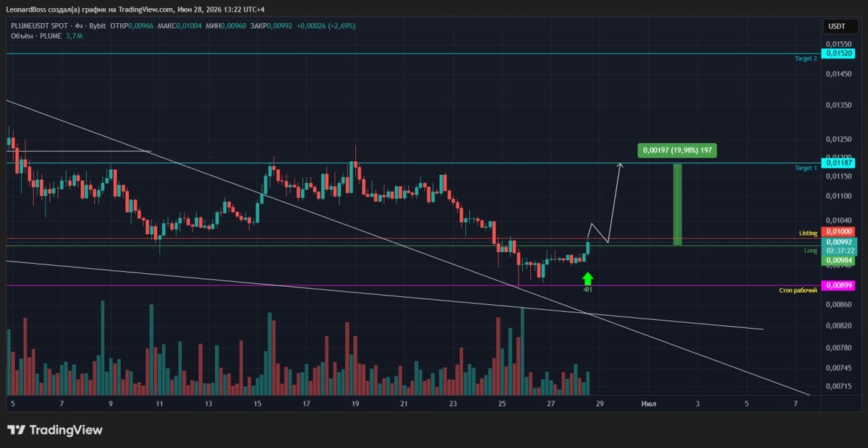868x448 pixels.
Task: Click the current price 0,00992 countdown label
Action: (x=840, y=246)
